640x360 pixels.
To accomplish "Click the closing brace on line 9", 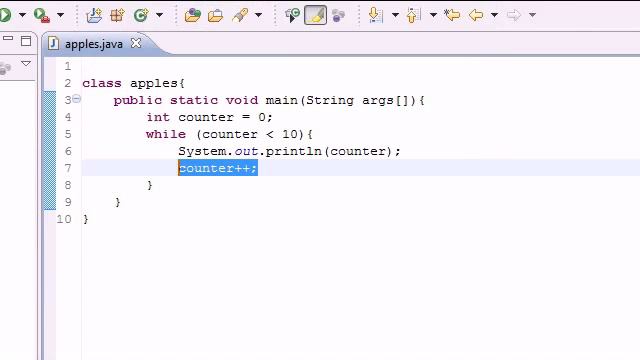I will click(118, 202).
